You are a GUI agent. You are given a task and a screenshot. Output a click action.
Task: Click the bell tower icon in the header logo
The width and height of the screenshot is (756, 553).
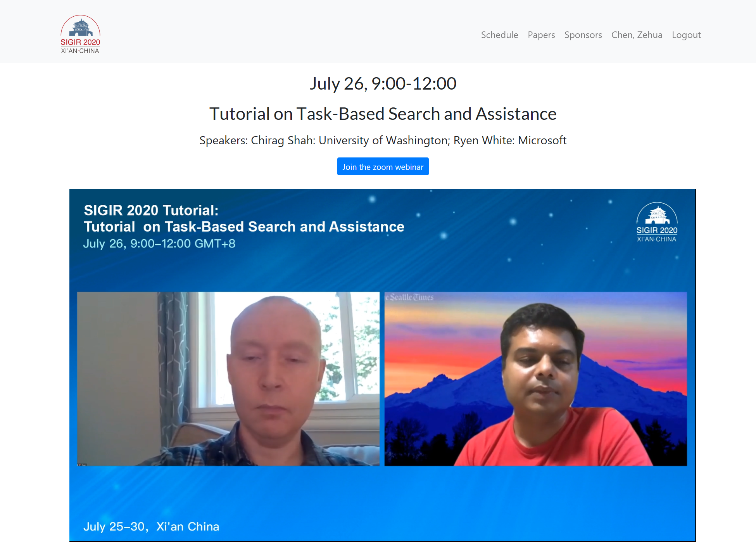pos(81,27)
